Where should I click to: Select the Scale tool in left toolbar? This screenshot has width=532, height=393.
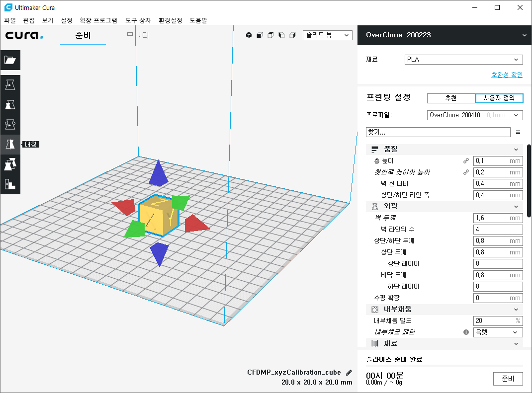tap(10, 104)
